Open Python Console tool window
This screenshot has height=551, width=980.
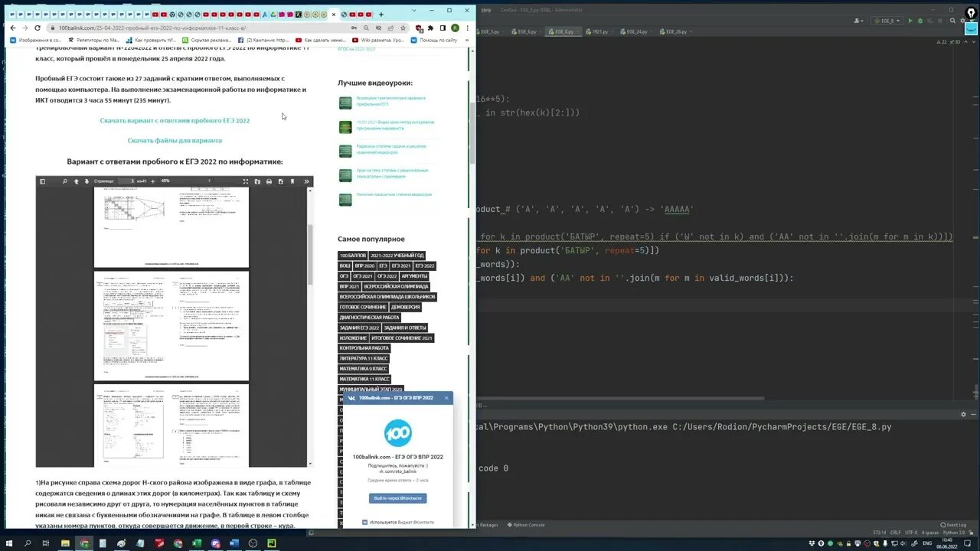pos(526,525)
